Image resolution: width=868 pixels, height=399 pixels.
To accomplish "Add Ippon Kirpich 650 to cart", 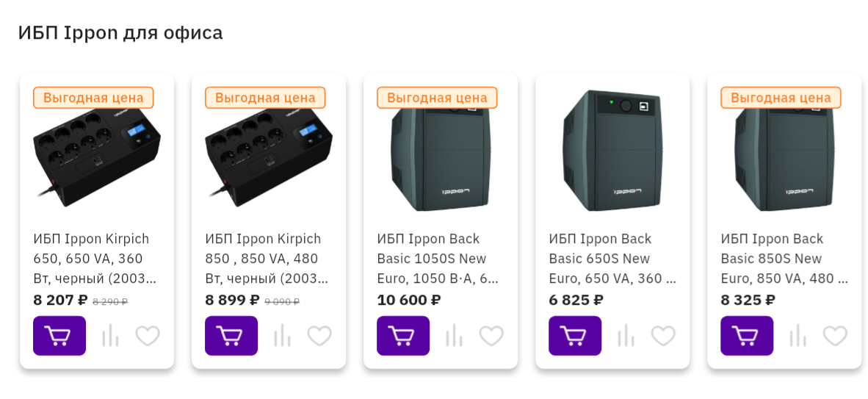I will 59,336.
